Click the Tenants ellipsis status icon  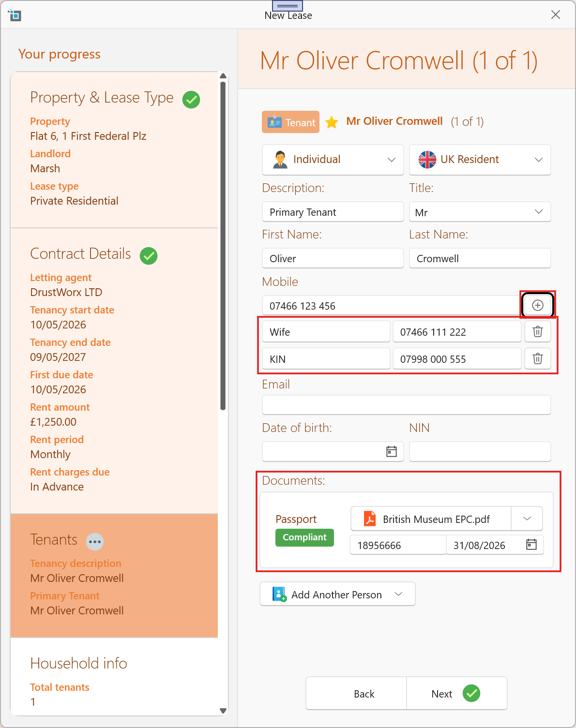95,541
